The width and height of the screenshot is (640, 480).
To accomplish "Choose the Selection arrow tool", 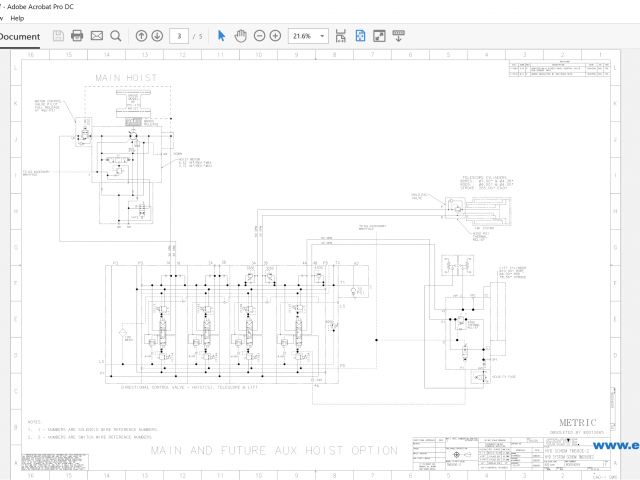I will click(x=222, y=36).
